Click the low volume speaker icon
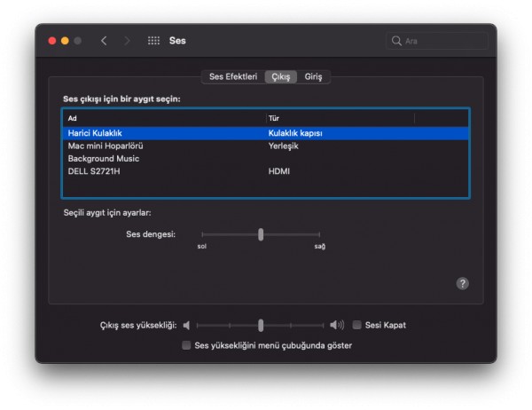532x410 pixels. 186,326
